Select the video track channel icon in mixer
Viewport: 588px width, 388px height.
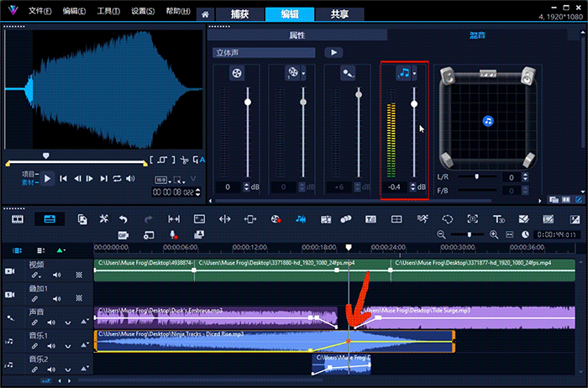(x=236, y=73)
